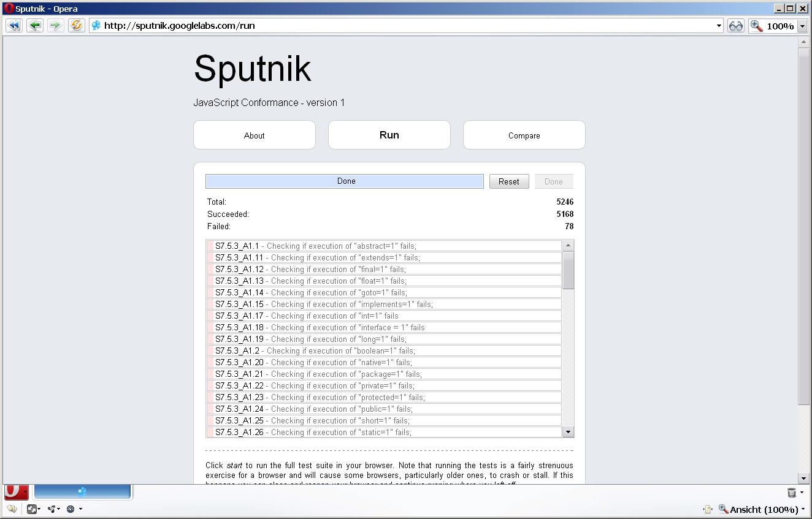Toggle the zoom magnifier in status bar
The image size is (812, 519).
pyautogui.click(x=724, y=509)
